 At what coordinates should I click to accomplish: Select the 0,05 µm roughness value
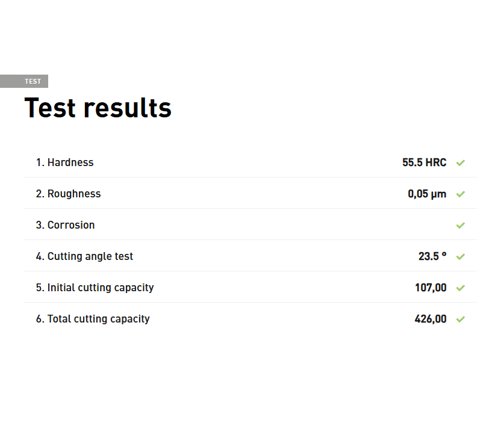coord(427,194)
